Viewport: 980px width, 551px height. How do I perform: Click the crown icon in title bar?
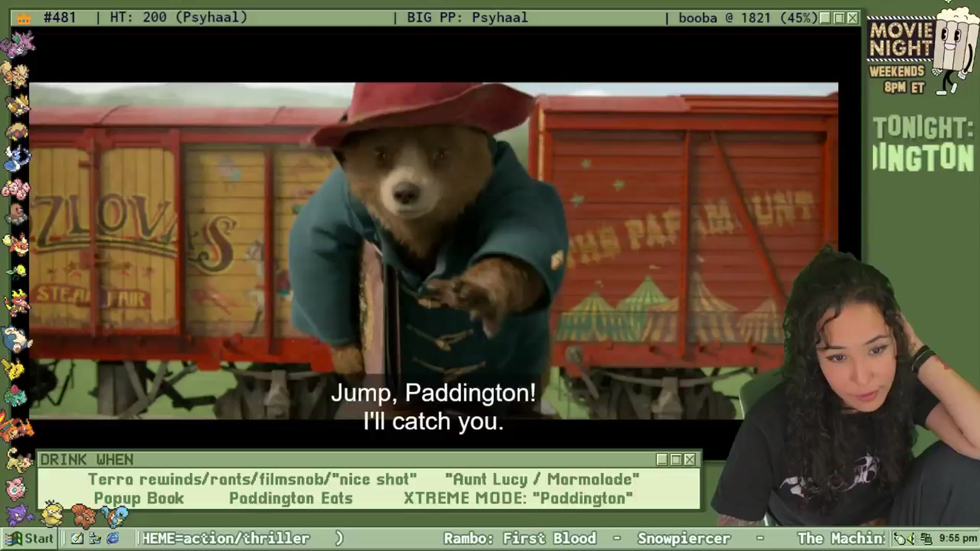pos(24,18)
